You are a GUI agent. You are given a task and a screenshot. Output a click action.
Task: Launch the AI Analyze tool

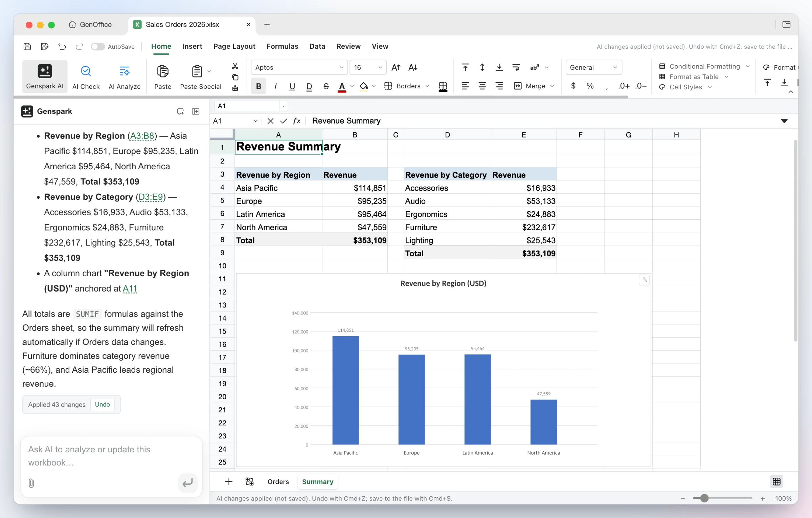tap(125, 77)
